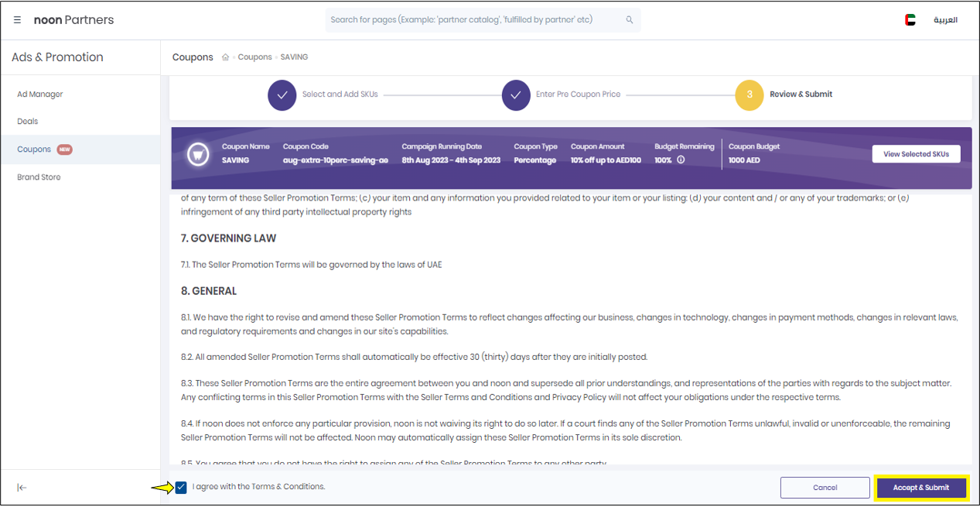This screenshot has width=980, height=507.
Task: Open Deals in sidebar
Action: click(x=28, y=122)
